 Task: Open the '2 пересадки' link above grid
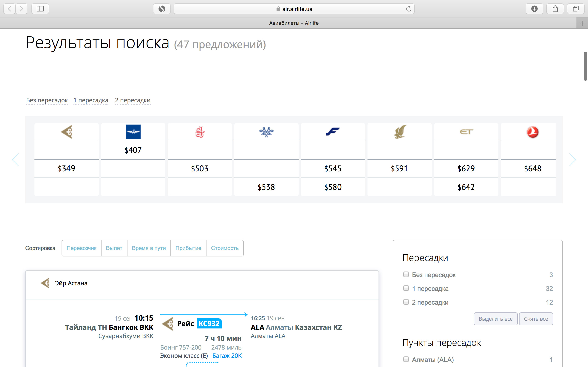133,100
